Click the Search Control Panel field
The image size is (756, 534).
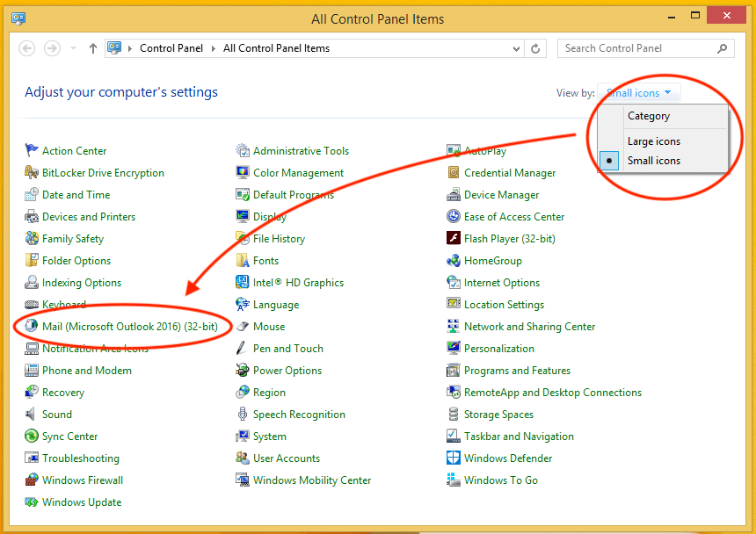click(x=642, y=48)
